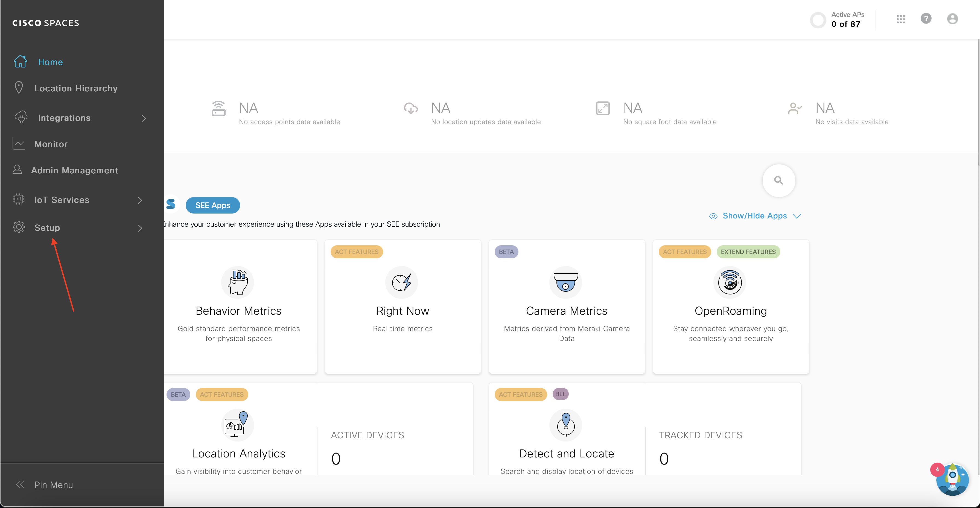Expand the Setup submenu chevron
The width and height of the screenshot is (980, 508).
click(140, 228)
